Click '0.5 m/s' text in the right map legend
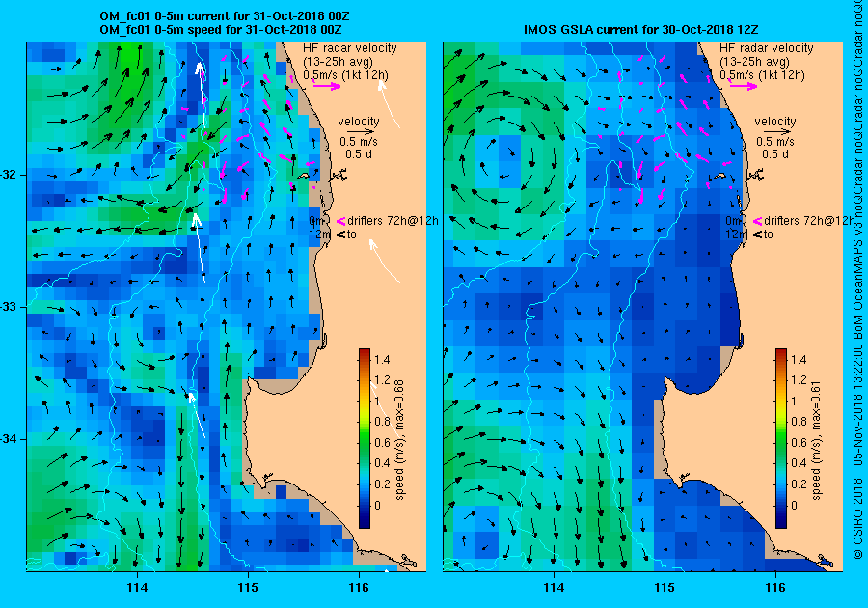868x608 pixels. point(775,142)
